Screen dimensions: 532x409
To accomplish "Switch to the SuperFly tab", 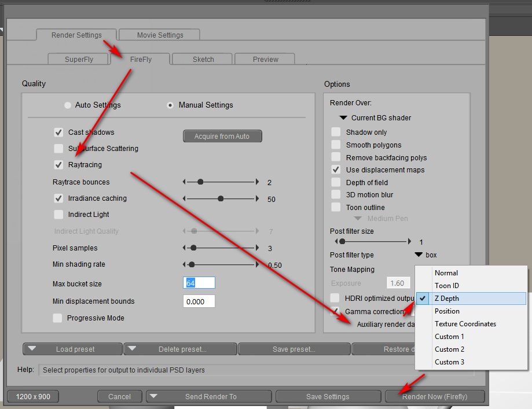I will pos(79,59).
